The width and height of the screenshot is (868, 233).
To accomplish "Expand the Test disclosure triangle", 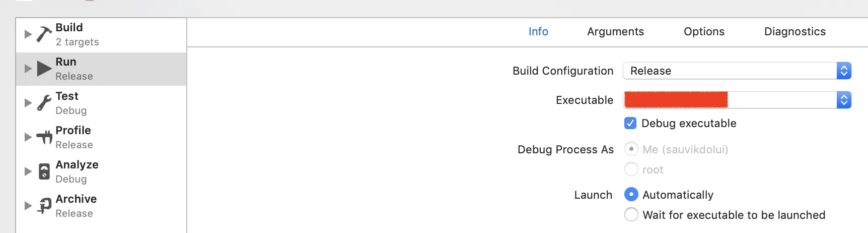I will point(28,103).
